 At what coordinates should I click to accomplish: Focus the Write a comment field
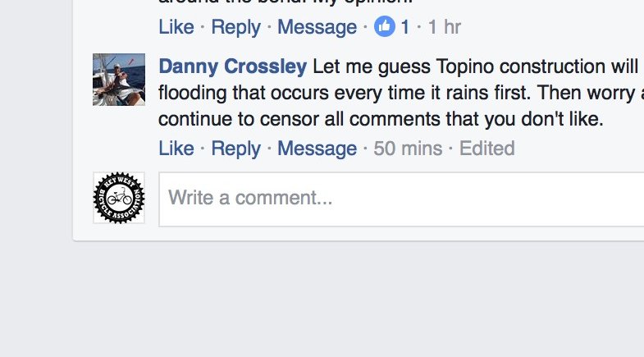(x=401, y=199)
